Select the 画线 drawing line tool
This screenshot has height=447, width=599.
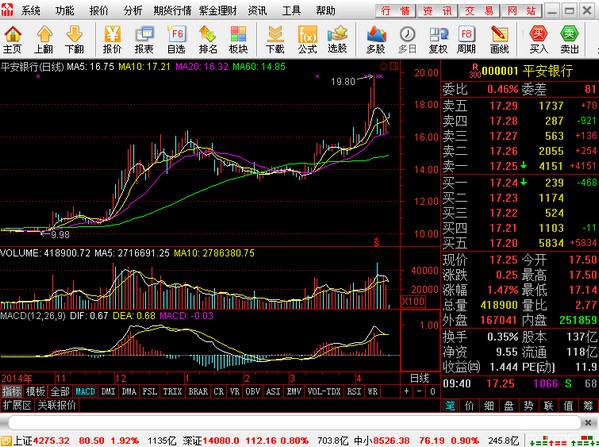[x=499, y=39]
